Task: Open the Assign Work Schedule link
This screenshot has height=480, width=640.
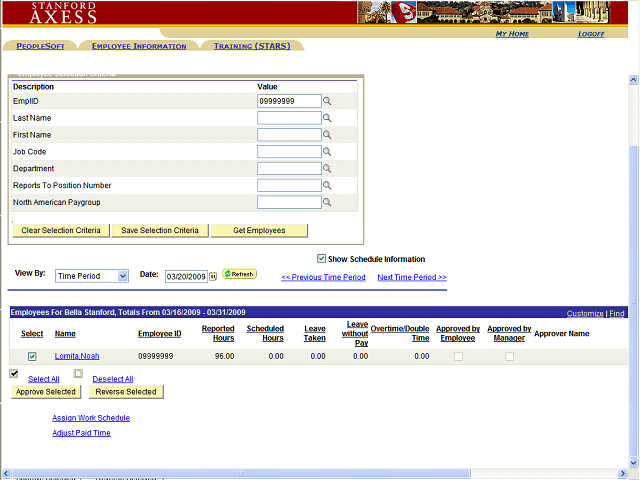Action: coord(91,418)
